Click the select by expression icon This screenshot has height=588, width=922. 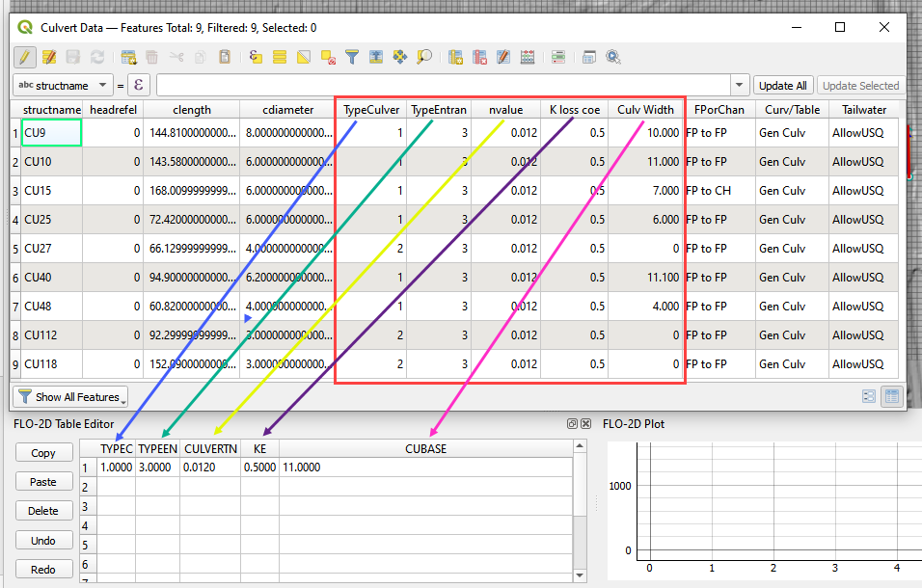pyautogui.click(x=256, y=58)
